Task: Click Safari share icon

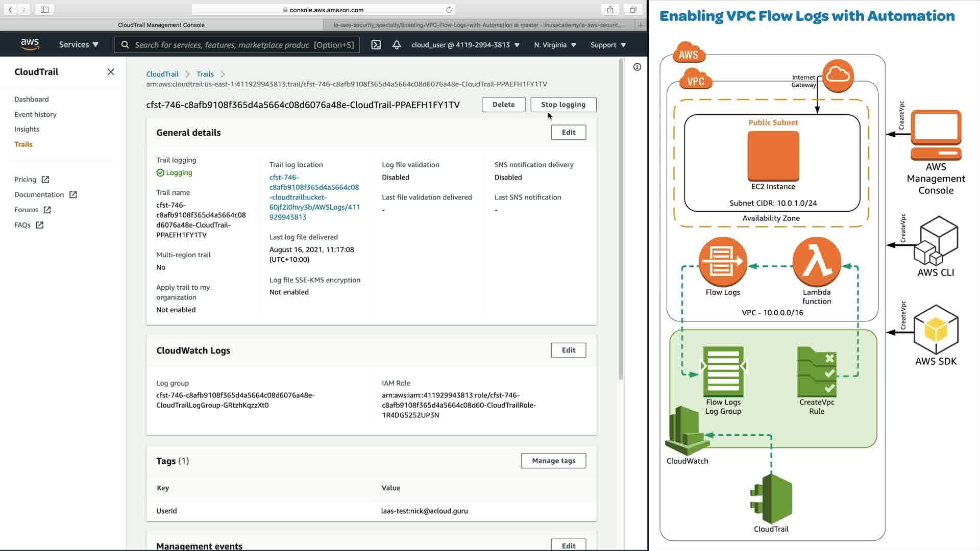Action: [x=610, y=10]
